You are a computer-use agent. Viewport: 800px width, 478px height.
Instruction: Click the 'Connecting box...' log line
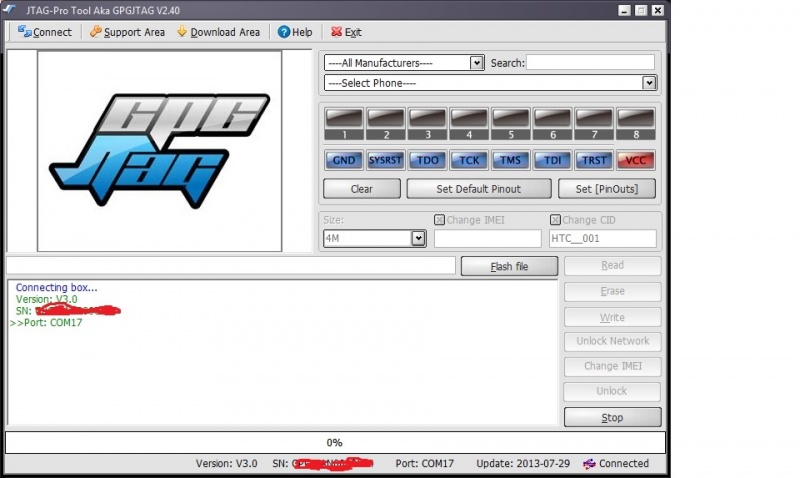[x=57, y=288]
